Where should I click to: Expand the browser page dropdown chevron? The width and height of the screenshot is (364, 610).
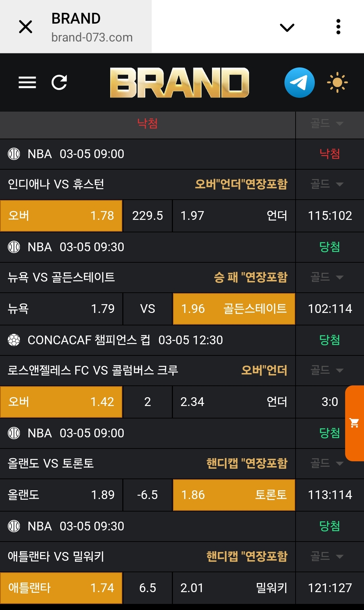tap(287, 27)
